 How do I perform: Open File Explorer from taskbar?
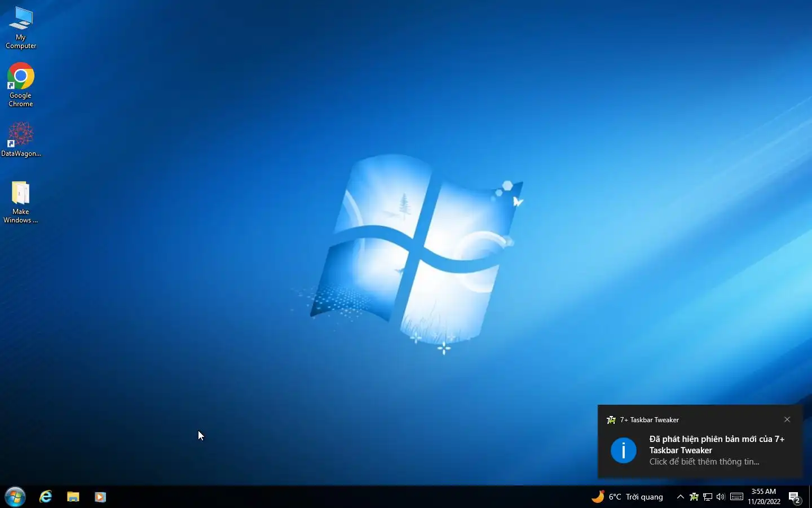click(x=73, y=497)
